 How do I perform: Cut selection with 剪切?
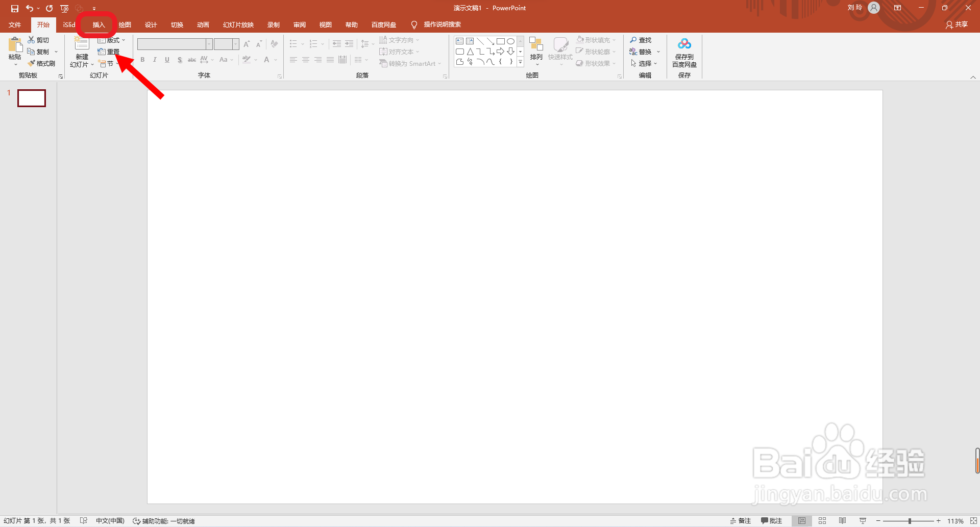pos(39,40)
